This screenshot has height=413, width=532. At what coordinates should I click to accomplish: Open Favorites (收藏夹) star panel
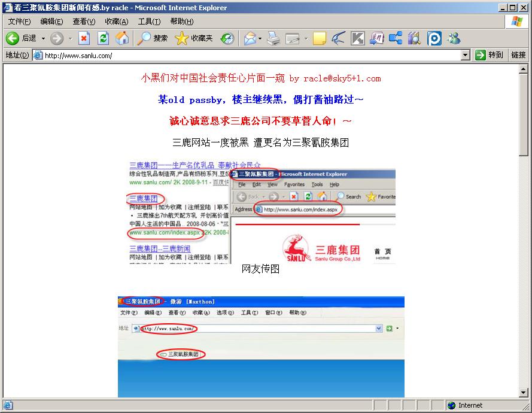point(194,38)
